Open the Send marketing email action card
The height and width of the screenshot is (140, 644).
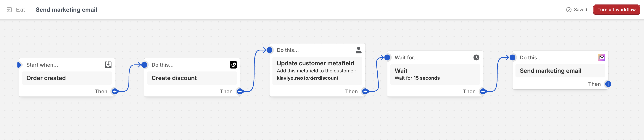click(560, 70)
